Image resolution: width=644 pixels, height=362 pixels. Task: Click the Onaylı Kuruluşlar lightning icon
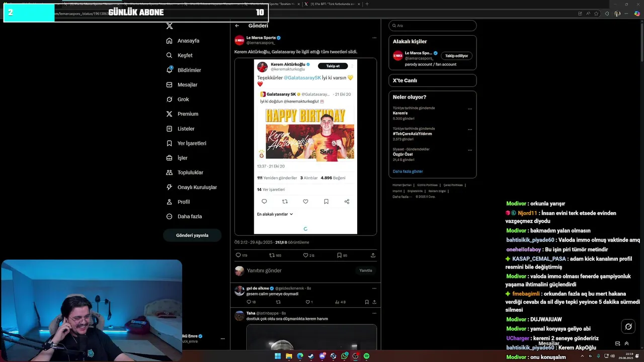point(170,187)
